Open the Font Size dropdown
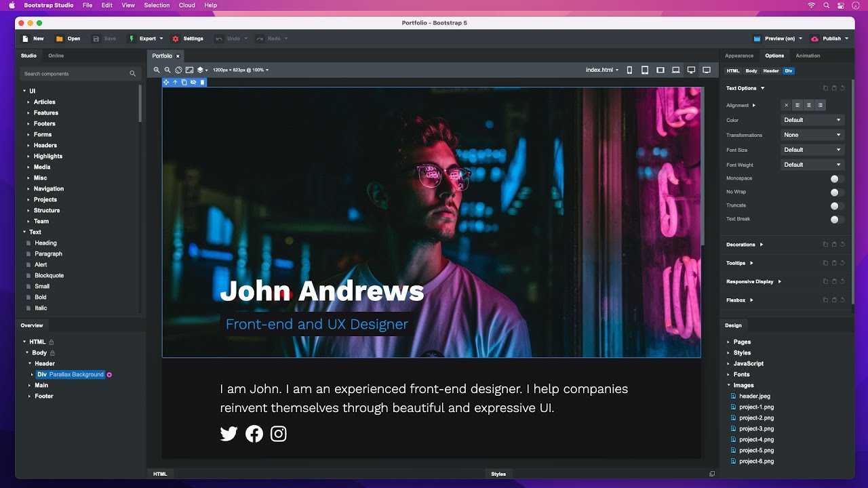This screenshot has height=488, width=868. [812, 150]
